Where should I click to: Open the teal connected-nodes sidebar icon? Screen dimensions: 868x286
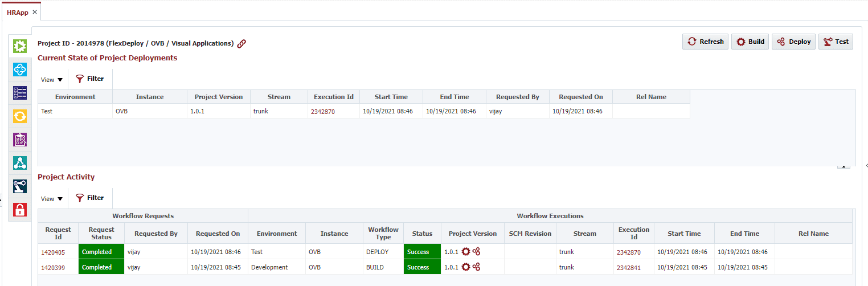coord(20,163)
